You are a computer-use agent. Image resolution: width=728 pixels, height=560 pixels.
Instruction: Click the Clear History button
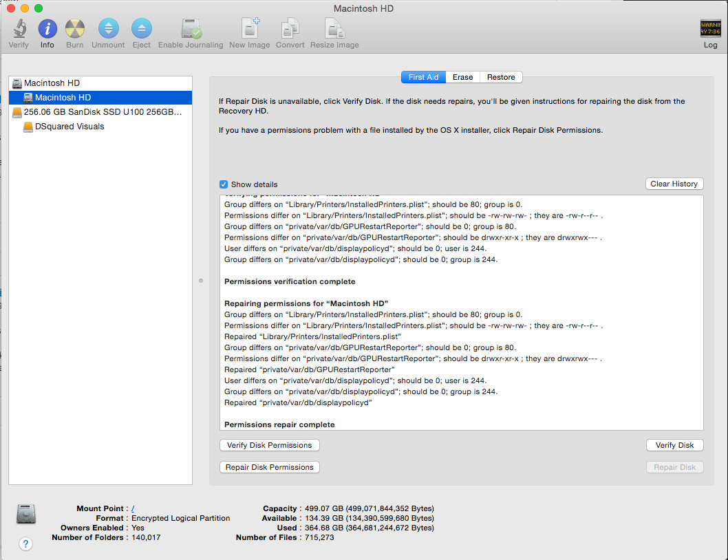tap(674, 184)
